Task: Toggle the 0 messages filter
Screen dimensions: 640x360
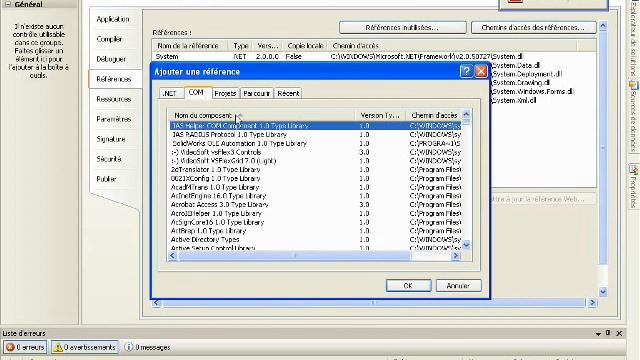Action: 147,347
